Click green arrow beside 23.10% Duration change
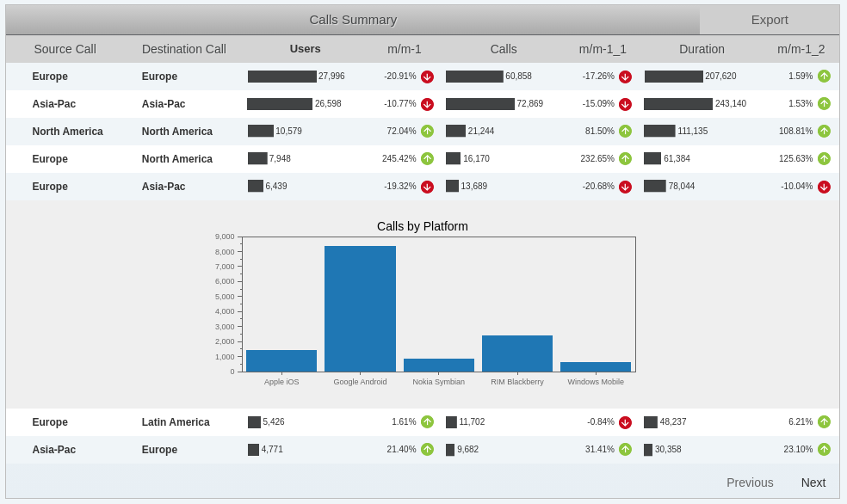 [x=824, y=450]
